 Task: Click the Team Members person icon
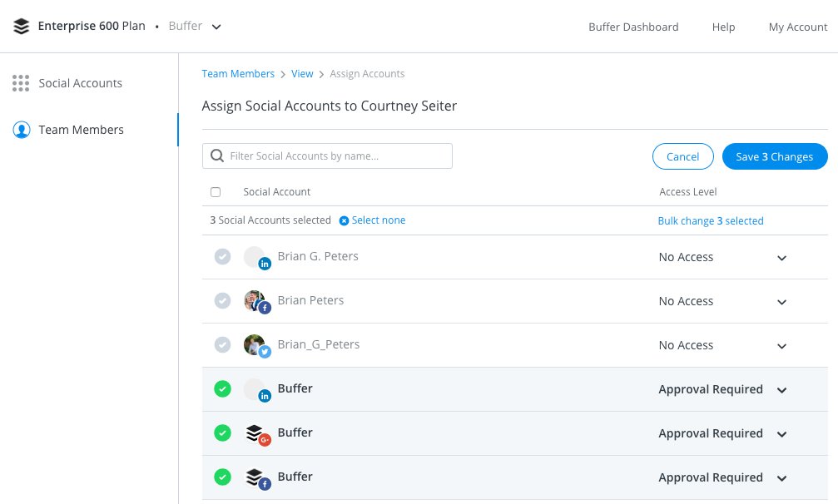click(22, 130)
